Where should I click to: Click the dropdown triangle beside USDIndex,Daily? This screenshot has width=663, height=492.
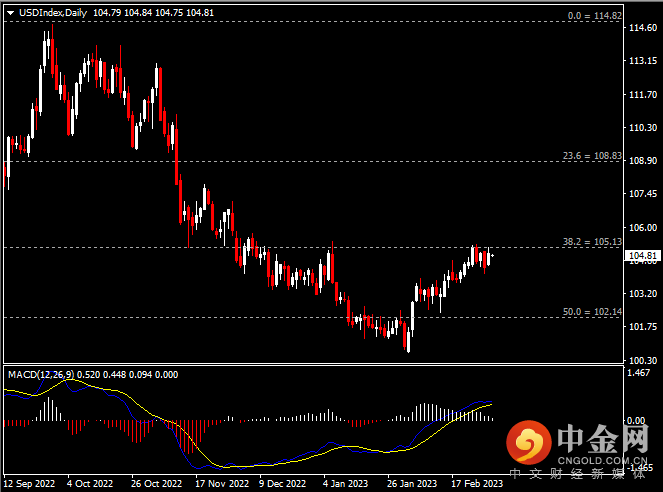pyautogui.click(x=10, y=12)
